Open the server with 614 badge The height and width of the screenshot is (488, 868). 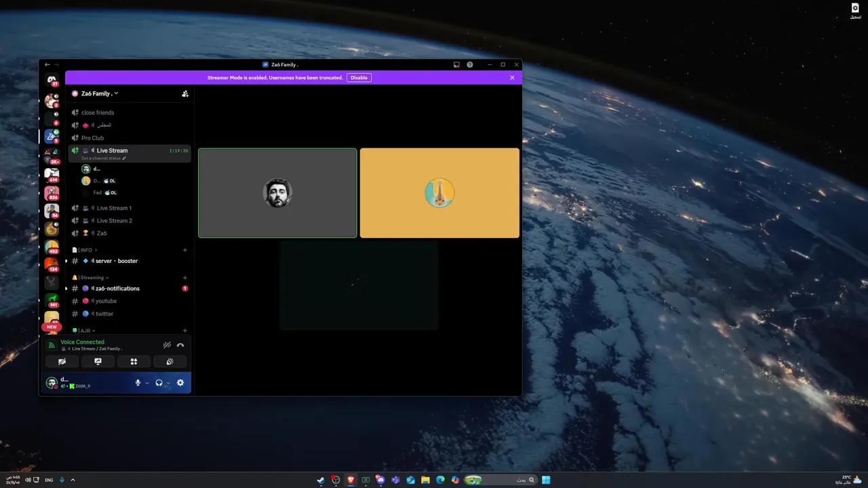coord(52,175)
